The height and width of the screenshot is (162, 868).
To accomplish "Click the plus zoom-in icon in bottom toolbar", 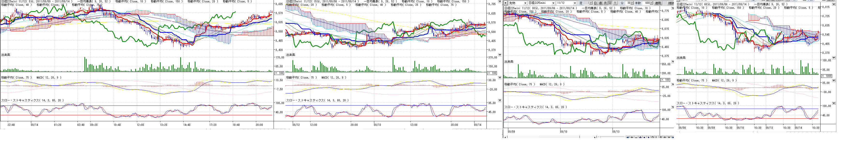I will [x=632, y=137].
